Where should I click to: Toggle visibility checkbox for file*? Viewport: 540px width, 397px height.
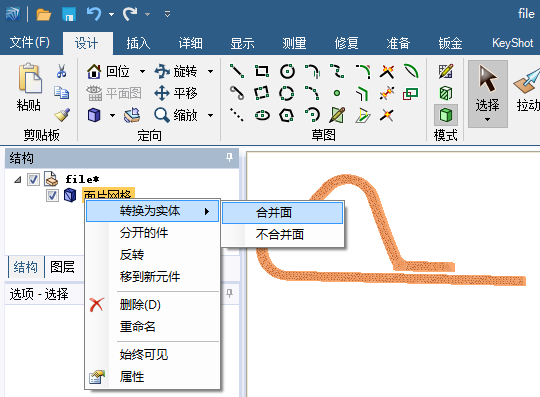coord(33,179)
